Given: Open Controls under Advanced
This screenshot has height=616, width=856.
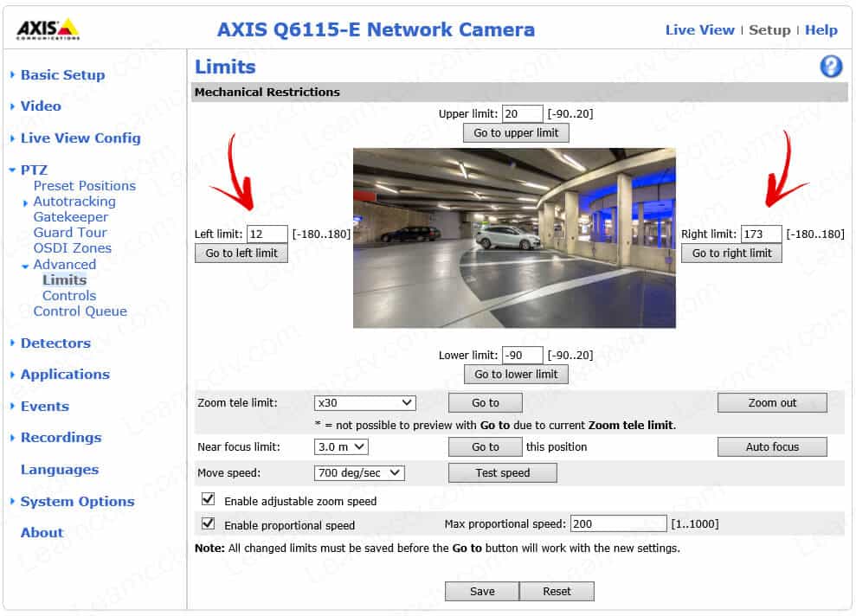Looking at the screenshot, I should click(x=69, y=295).
